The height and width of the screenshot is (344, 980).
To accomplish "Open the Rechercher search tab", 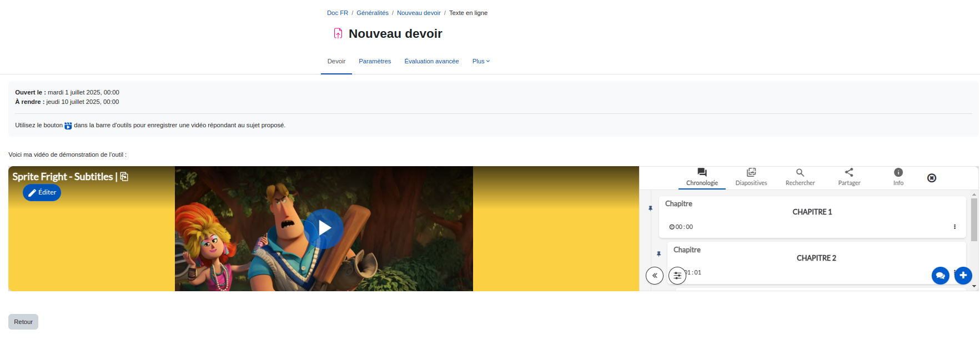I will click(800, 177).
